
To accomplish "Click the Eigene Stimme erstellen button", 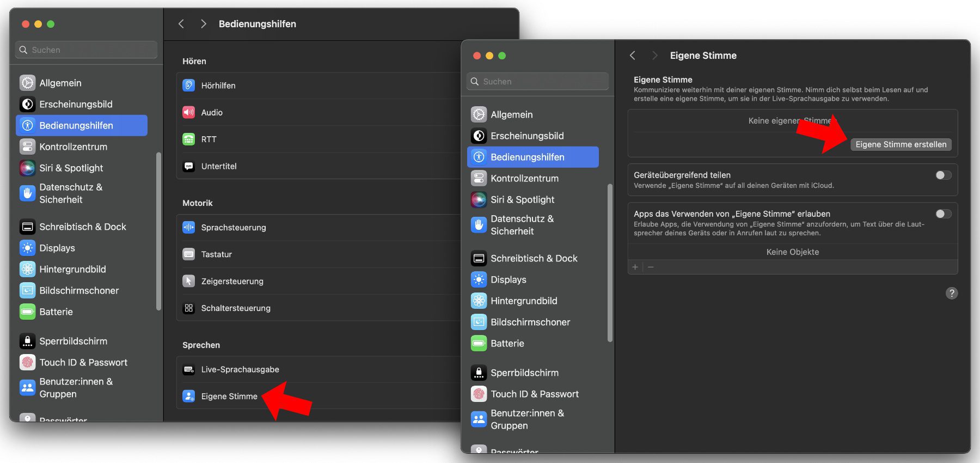I will [901, 144].
